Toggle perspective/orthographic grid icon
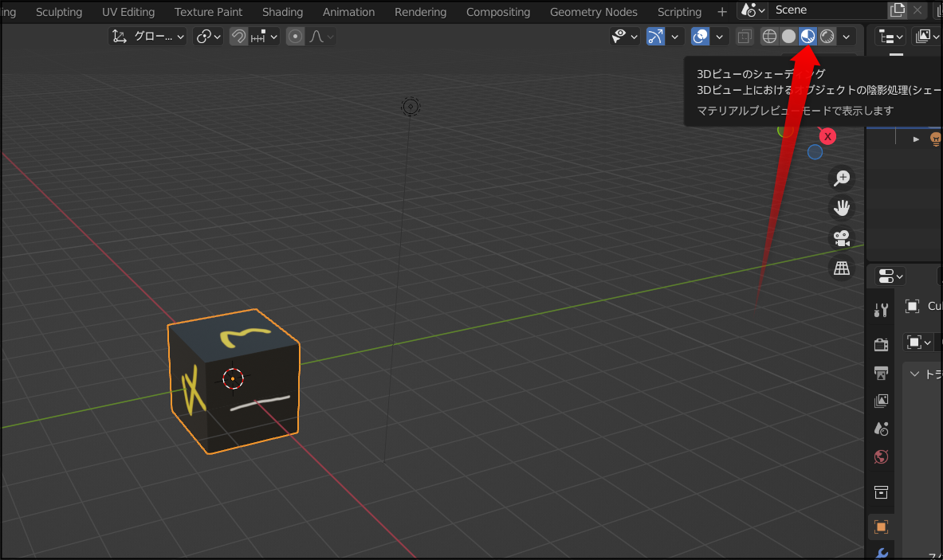The image size is (943, 560). click(841, 268)
